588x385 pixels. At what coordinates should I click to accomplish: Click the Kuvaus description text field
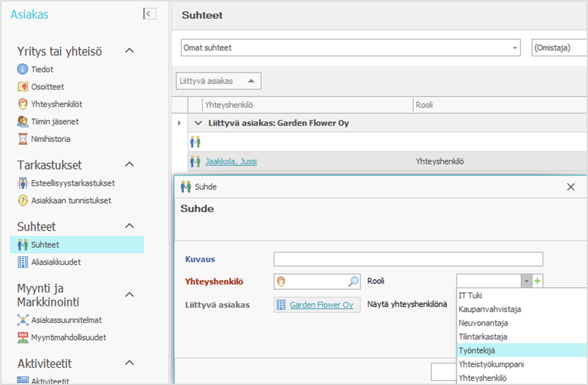coord(408,259)
